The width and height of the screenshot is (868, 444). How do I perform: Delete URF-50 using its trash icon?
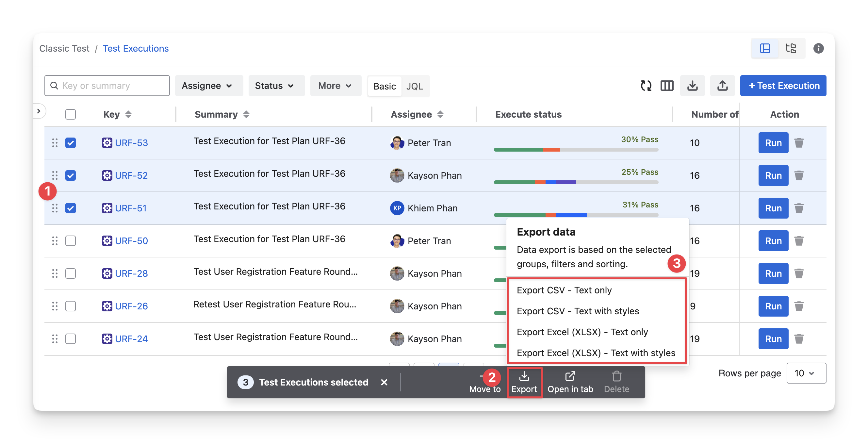[799, 241]
